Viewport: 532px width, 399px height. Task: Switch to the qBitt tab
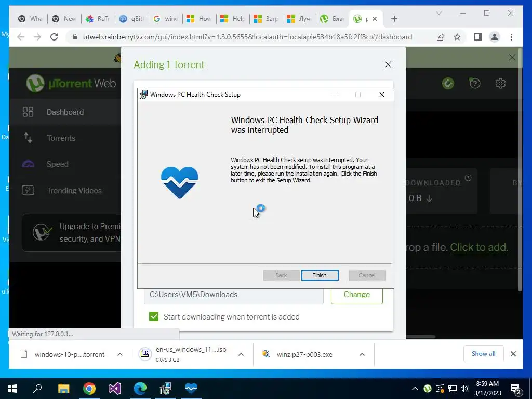131,19
